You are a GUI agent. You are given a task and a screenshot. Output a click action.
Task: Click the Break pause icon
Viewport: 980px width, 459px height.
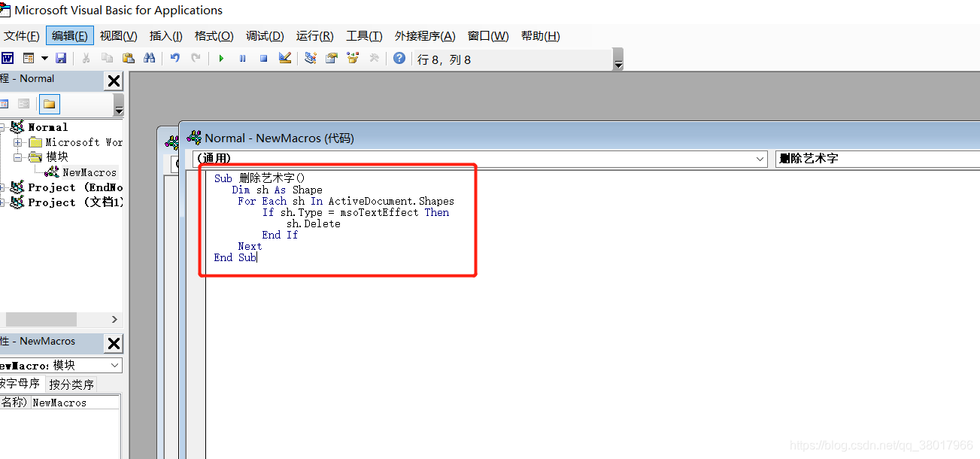coord(242,58)
